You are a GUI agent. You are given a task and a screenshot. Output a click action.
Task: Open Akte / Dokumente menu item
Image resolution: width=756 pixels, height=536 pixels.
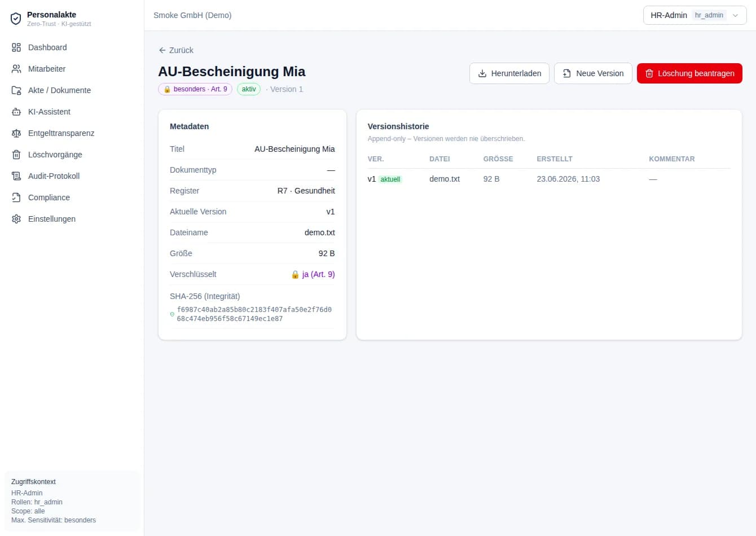[x=72, y=90]
